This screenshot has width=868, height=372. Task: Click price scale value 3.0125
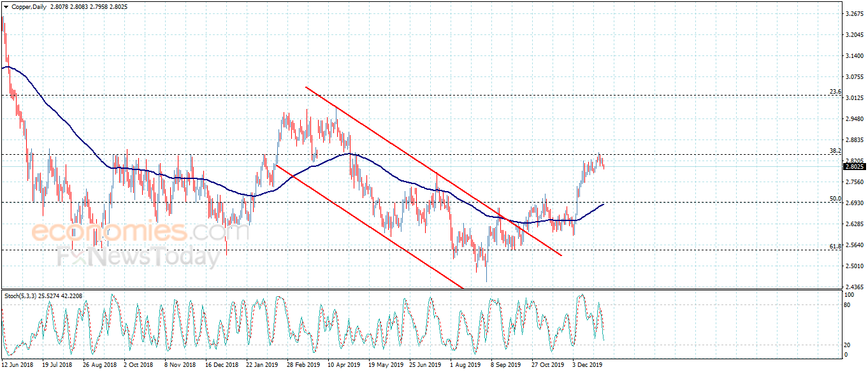tap(854, 98)
